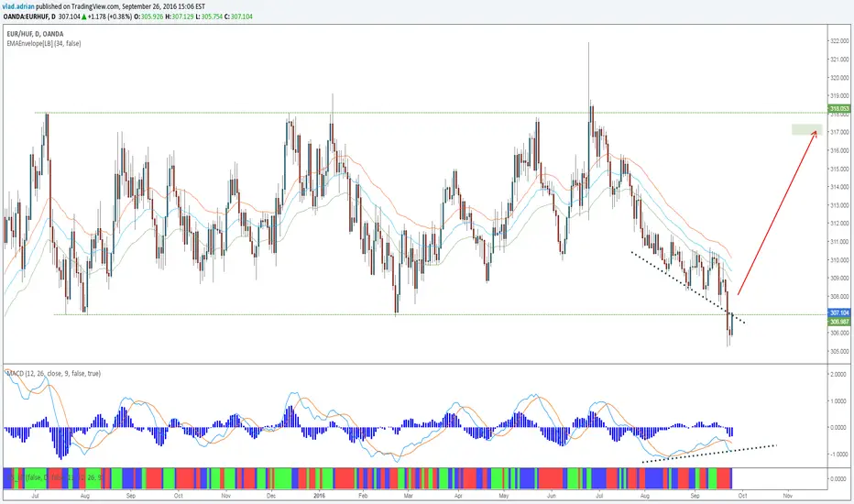Click the bottom color-strip indicator label
The height and width of the screenshot is (504, 854).
(53, 477)
